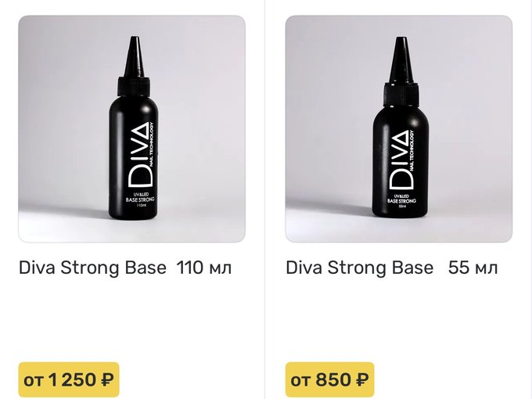Open the Diva Strong Base 110 мл product image

click(131, 129)
